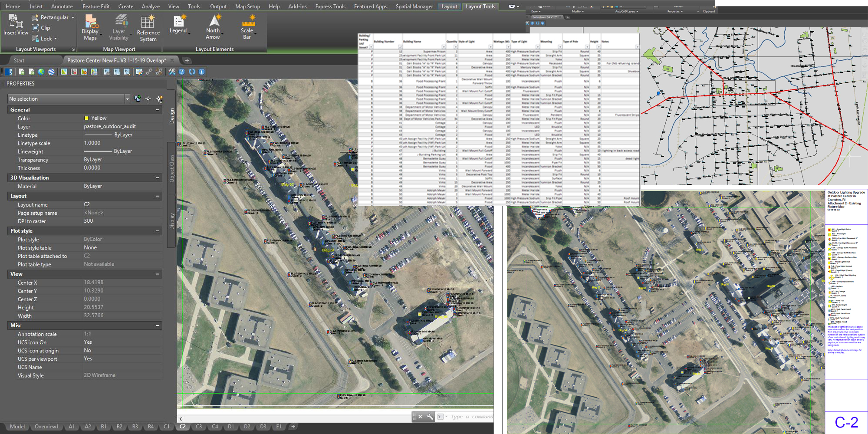Image resolution: width=868 pixels, height=434 pixels.
Task: Click the Linetype scale value 1.0000
Action: click(x=92, y=143)
